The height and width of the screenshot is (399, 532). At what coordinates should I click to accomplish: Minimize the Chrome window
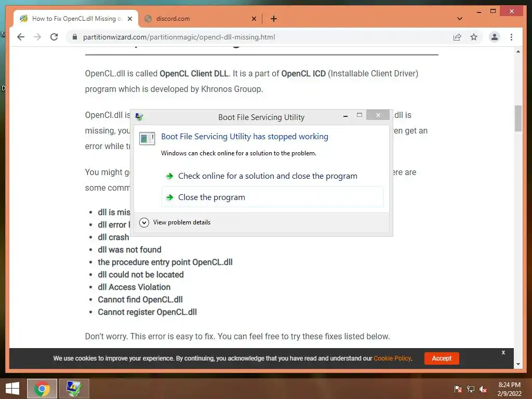click(478, 11)
